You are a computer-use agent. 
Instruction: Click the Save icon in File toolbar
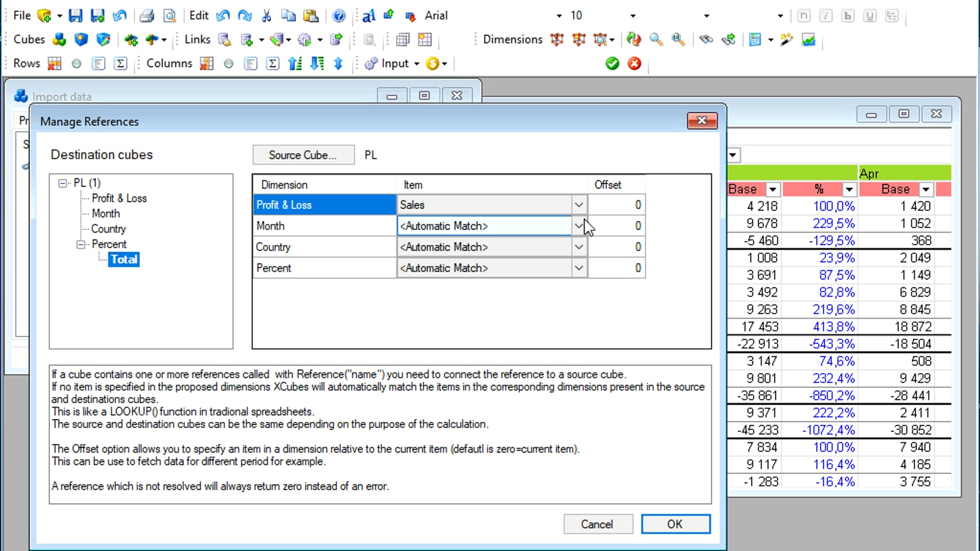[76, 15]
